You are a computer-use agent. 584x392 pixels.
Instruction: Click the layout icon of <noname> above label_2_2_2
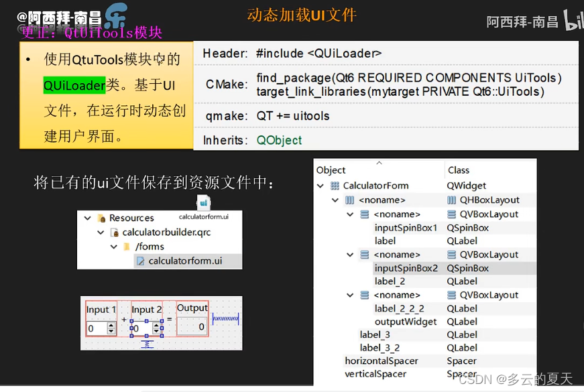pos(365,296)
